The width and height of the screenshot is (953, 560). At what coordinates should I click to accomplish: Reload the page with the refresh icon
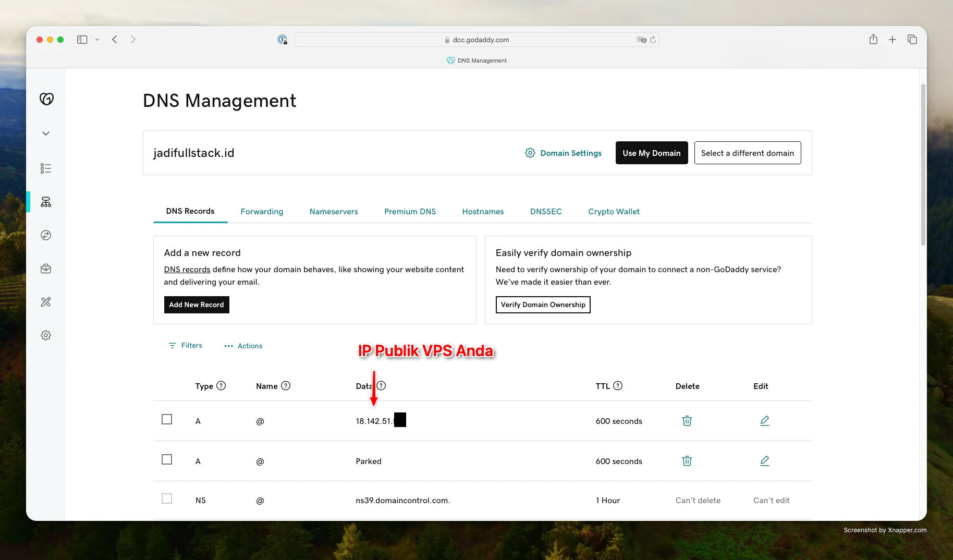tap(653, 40)
